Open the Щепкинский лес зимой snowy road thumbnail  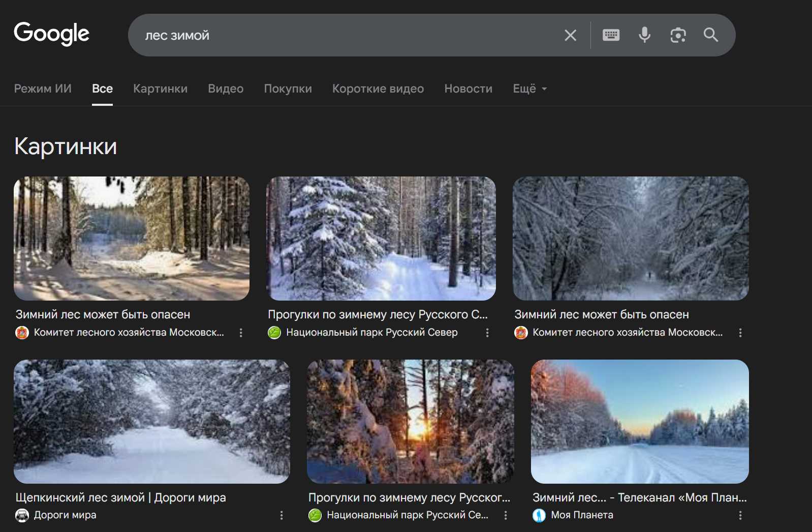(152, 422)
